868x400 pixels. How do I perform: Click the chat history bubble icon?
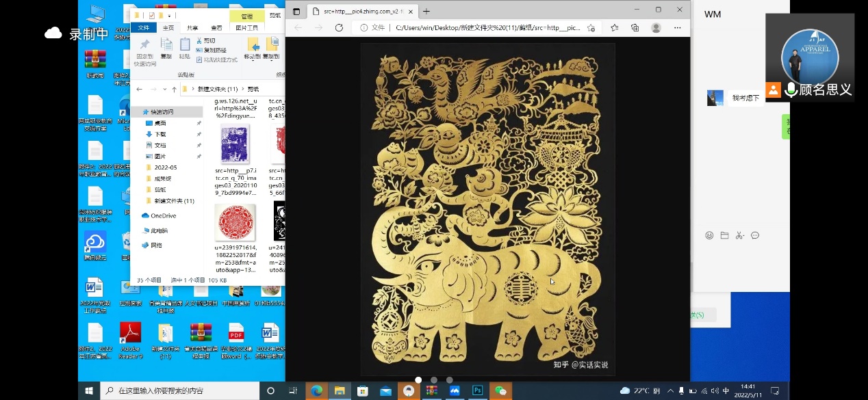point(755,235)
